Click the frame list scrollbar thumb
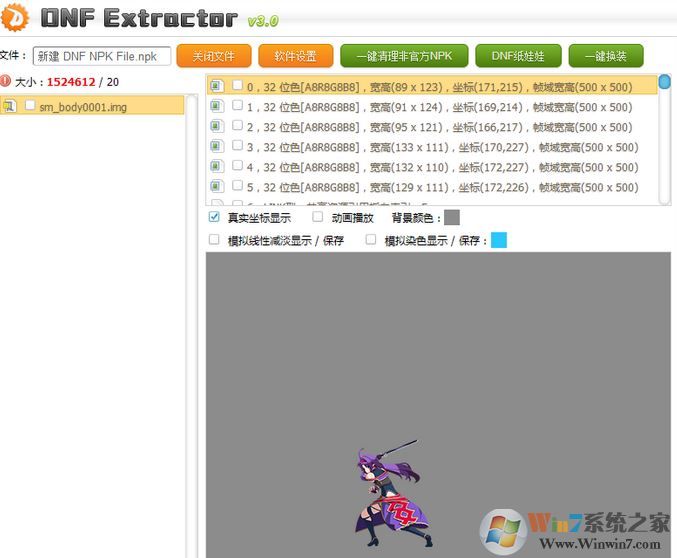This screenshot has height=558, width=677. click(664, 82)
